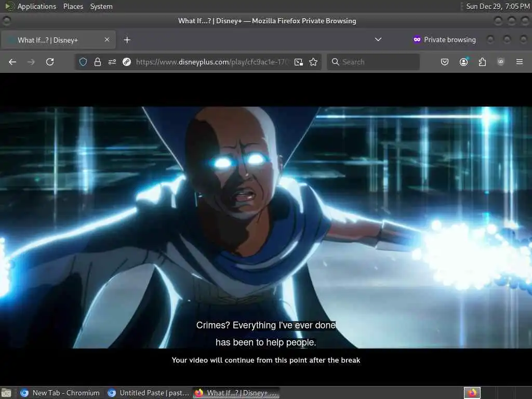532x399 pixels.
Task: Click the date and time clock
Action: click(x=497, y=6)
